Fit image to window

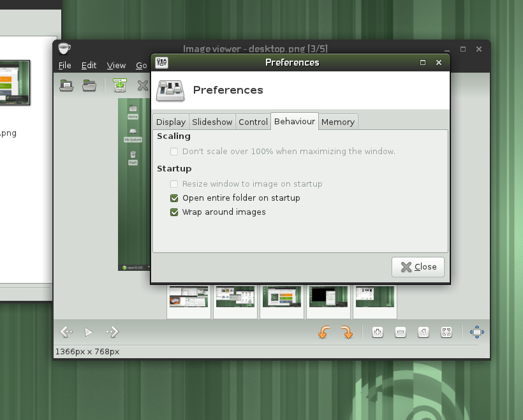pos(446,332)
